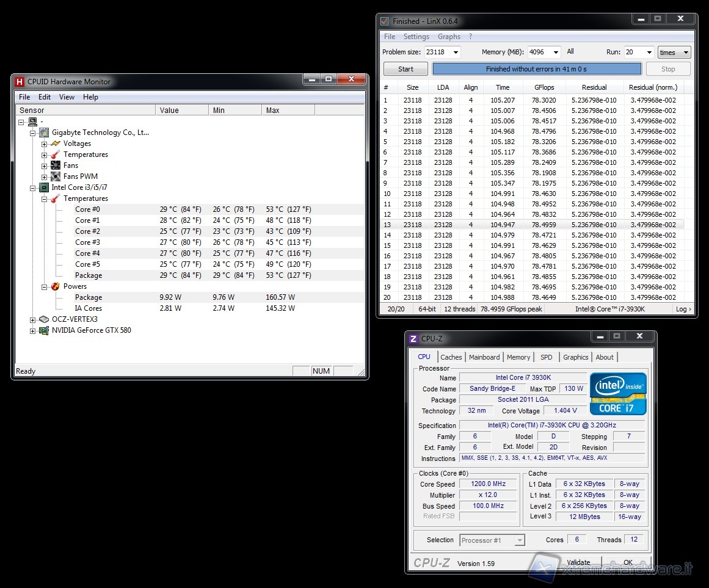The height and width of the screenshot is (588, 709).
Task: Click the Intel Core i7 logo badge
Action: point(618,394)
